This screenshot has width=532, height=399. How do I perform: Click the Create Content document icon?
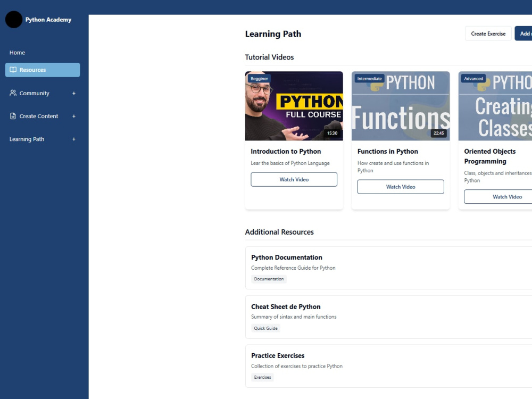[x=13, y=115]
